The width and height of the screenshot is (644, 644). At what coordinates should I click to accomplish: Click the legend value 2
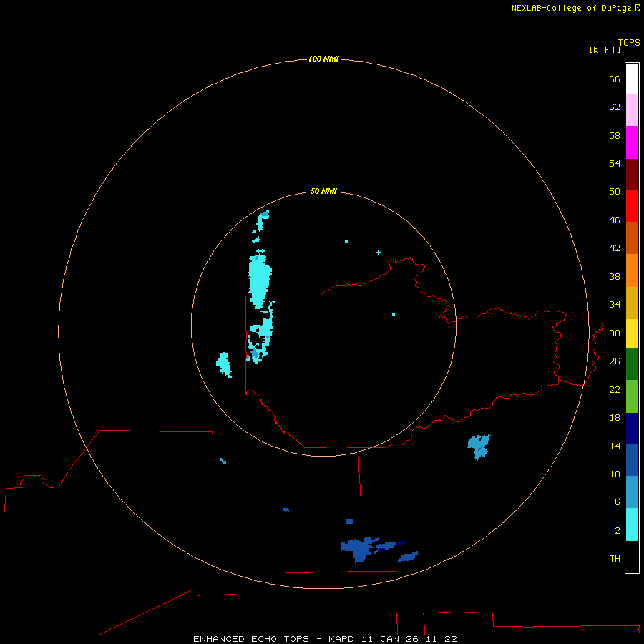618,530
